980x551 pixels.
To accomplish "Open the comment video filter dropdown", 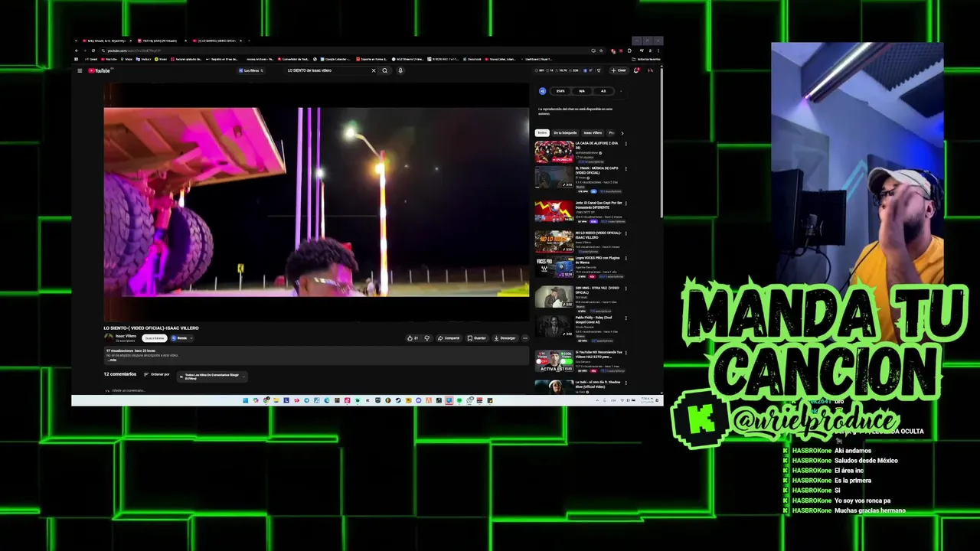I will pos(211,376).
